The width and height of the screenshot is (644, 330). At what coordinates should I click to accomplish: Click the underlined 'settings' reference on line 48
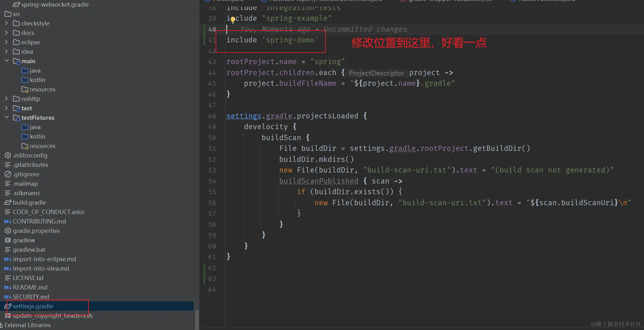tap(244, 116)
